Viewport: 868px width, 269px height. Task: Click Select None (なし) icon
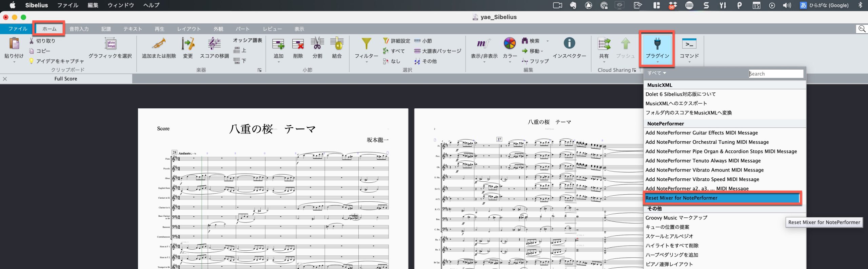(386, 61)
